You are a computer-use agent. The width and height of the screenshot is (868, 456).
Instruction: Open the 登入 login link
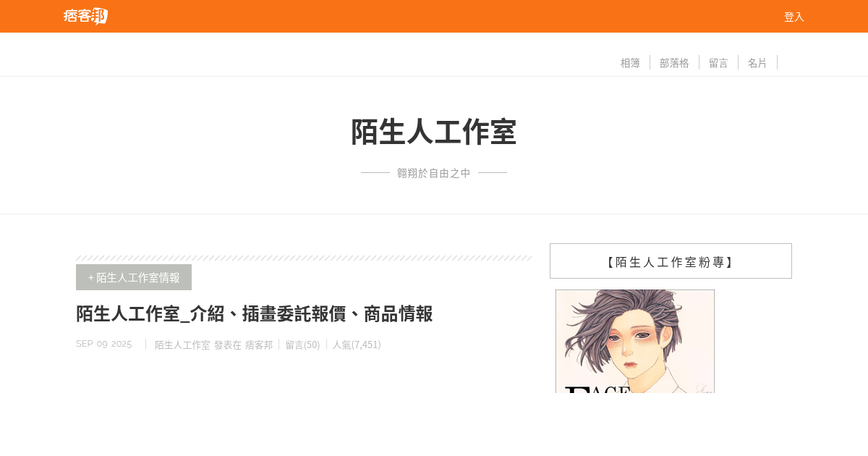794,17
